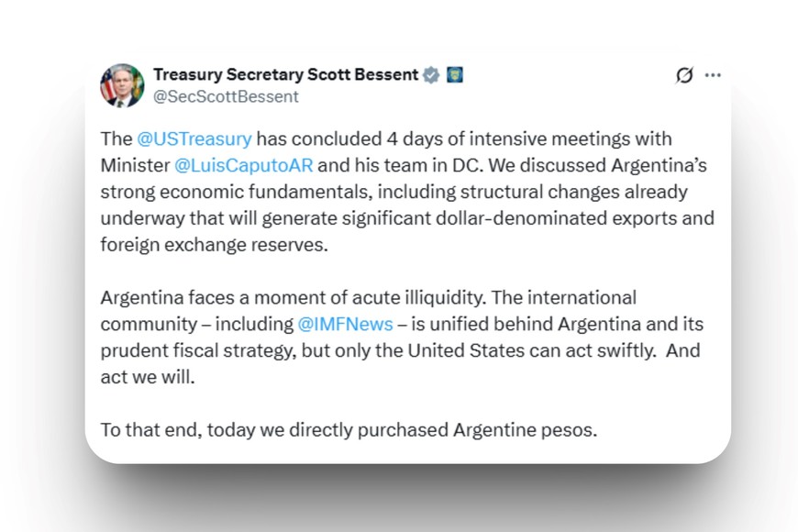Click the Treasury Secretary Scott Bessent name

coord(285,74)
